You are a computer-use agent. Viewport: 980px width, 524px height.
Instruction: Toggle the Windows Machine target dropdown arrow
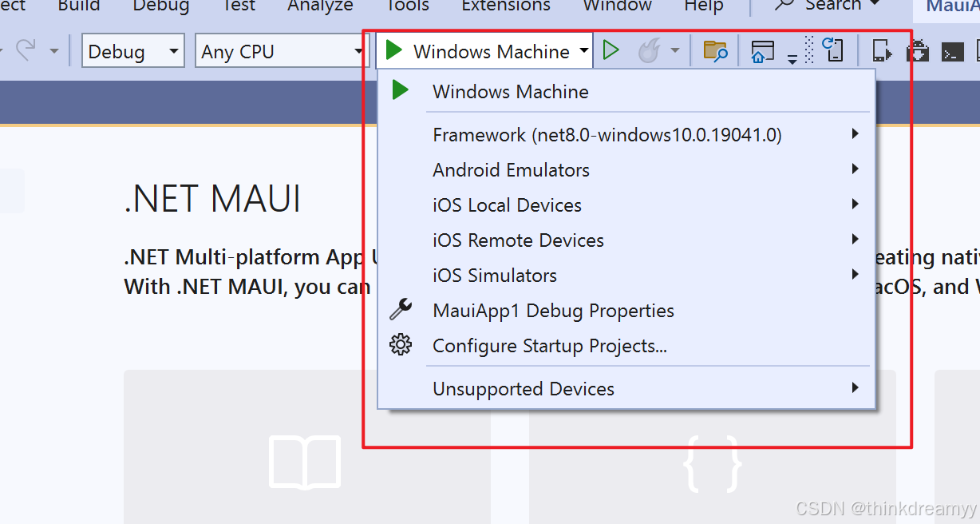click(584, 52)
